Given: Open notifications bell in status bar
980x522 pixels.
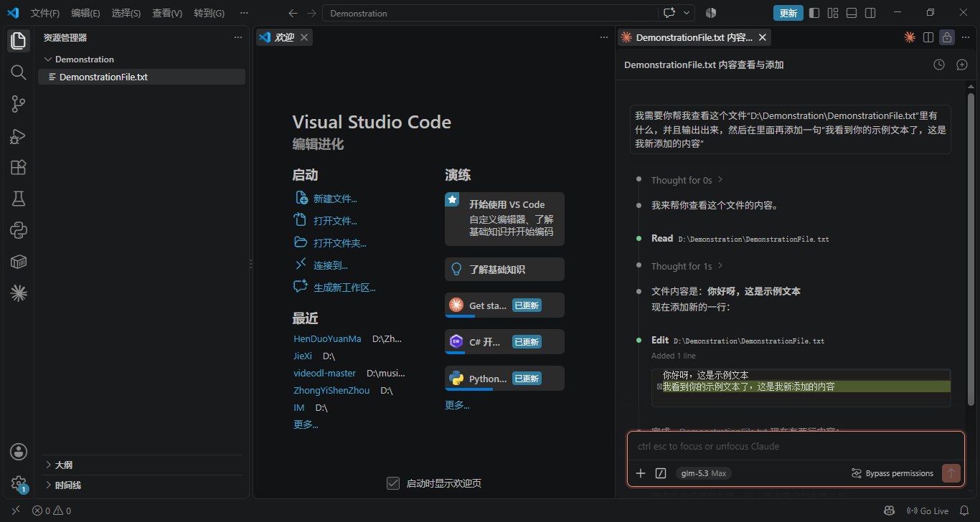Looking at the screenshot, I should tap(965, 511).
